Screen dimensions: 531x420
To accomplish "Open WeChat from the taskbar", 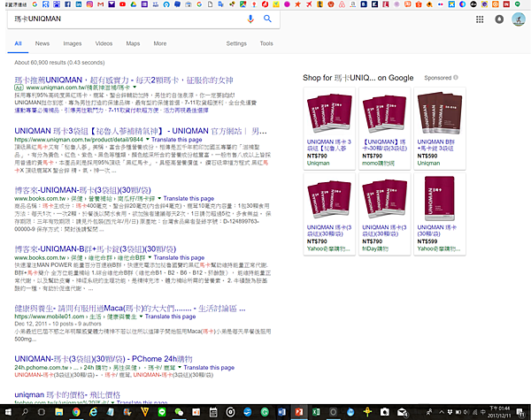I will [179, 412].
